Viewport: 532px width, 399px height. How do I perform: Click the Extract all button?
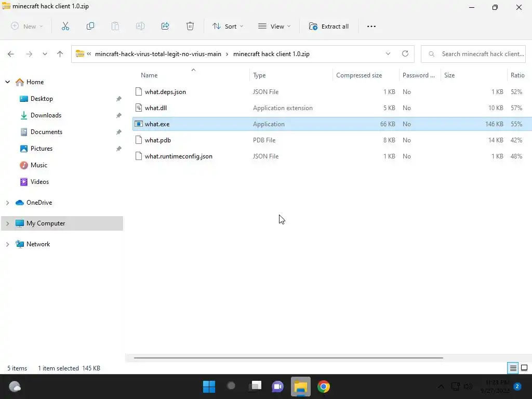(x=328, y=26)
